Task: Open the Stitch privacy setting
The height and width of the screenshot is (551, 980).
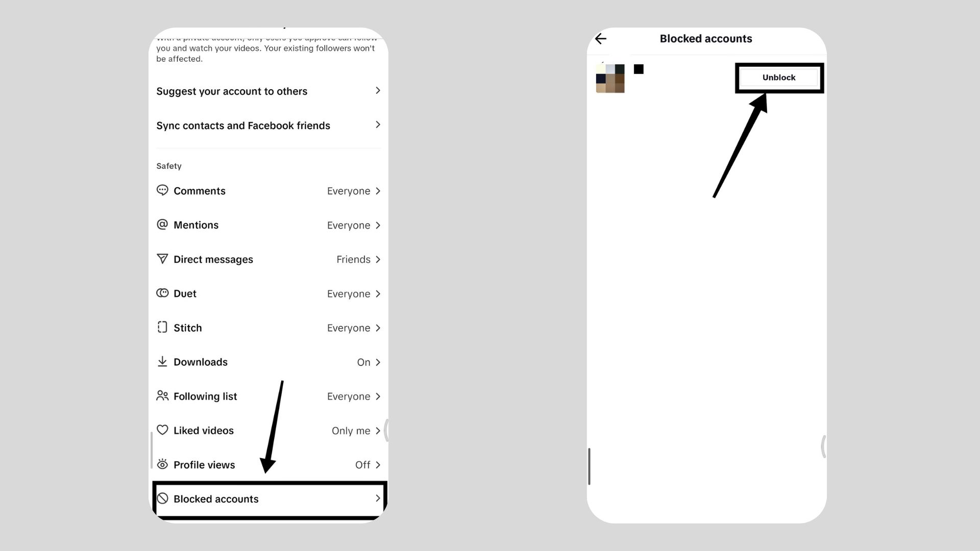Action: (x=268, y=327)
